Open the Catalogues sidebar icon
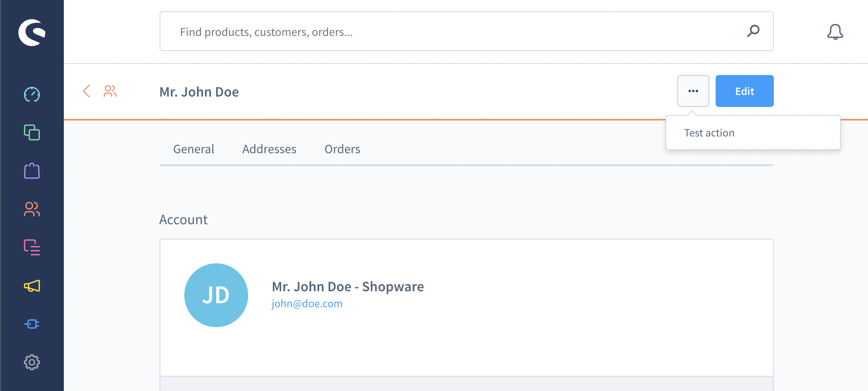The height and width of the screenshot is (391, 868). (32, 132)
